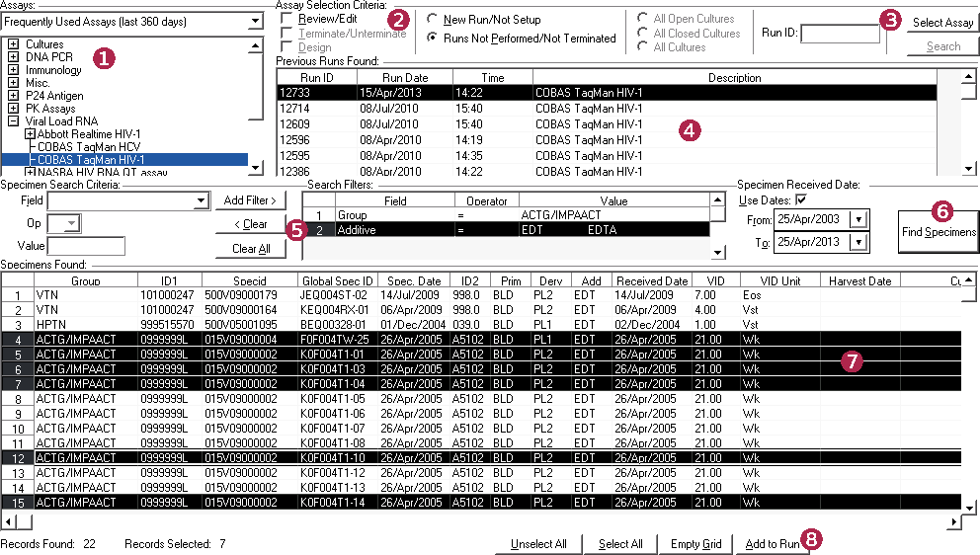The image size is (980, 555).
Task: Select run 12595 in Previous Runs
Action: tap(607, 156)
